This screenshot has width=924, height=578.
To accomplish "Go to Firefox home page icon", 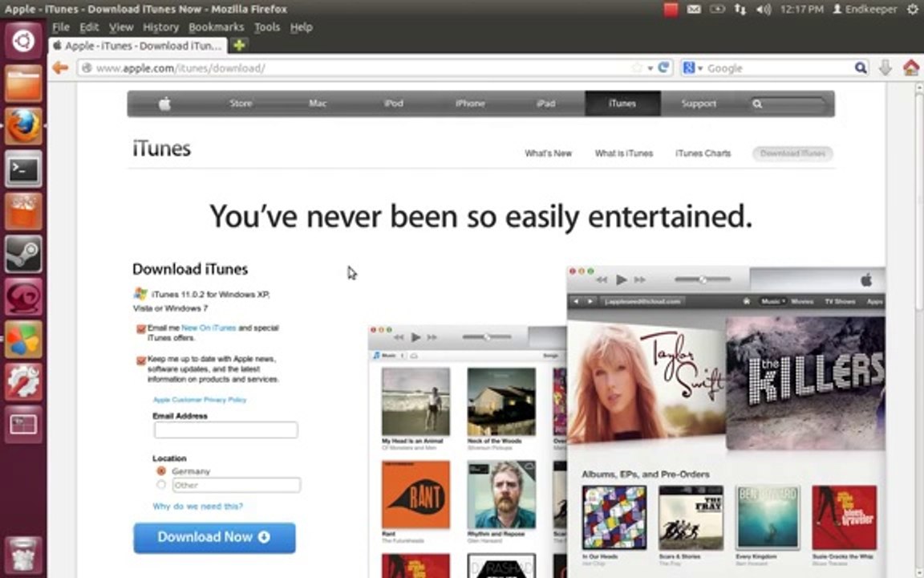I will click(911, 67).
